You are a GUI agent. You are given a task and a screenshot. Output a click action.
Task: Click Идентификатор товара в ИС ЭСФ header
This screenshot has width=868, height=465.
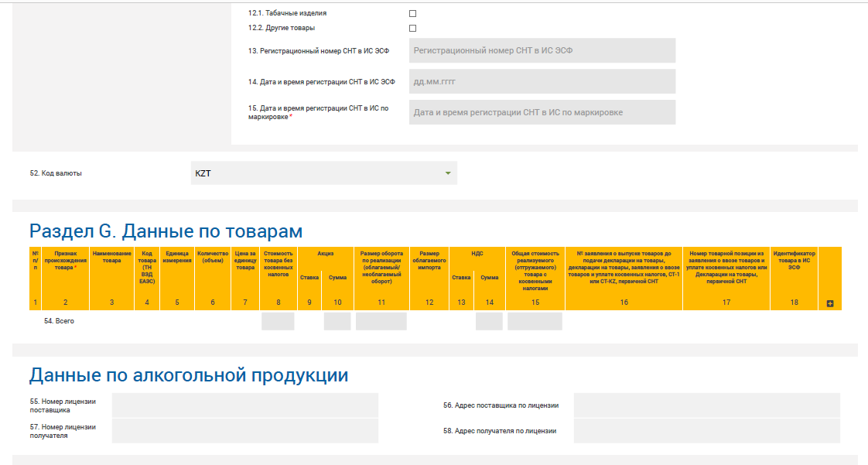pos(794,260)
